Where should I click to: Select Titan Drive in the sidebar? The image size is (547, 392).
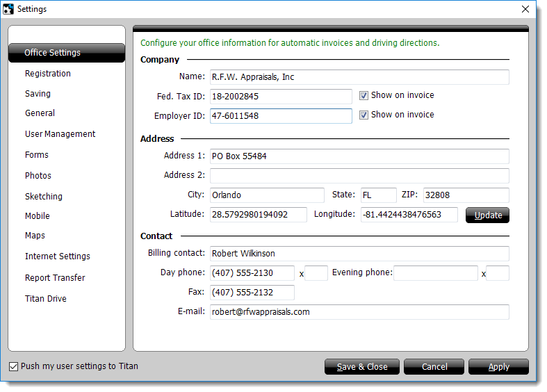click(46, 299)
